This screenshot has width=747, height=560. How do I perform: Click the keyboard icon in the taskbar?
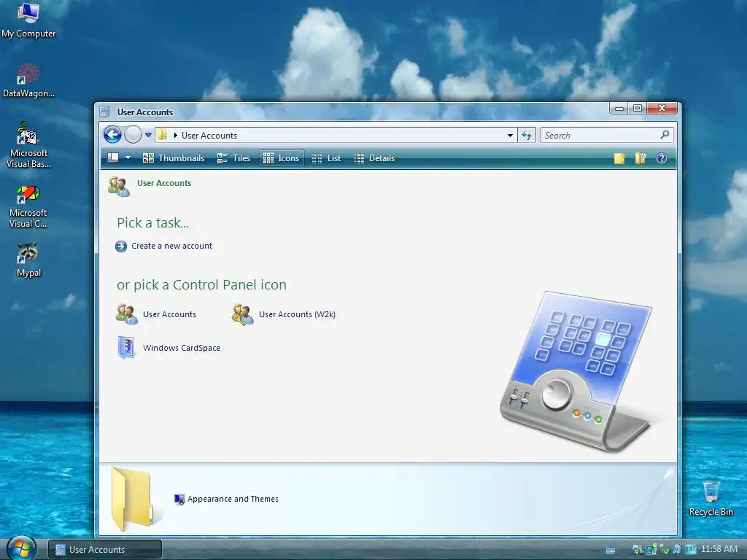click(611, 551)
